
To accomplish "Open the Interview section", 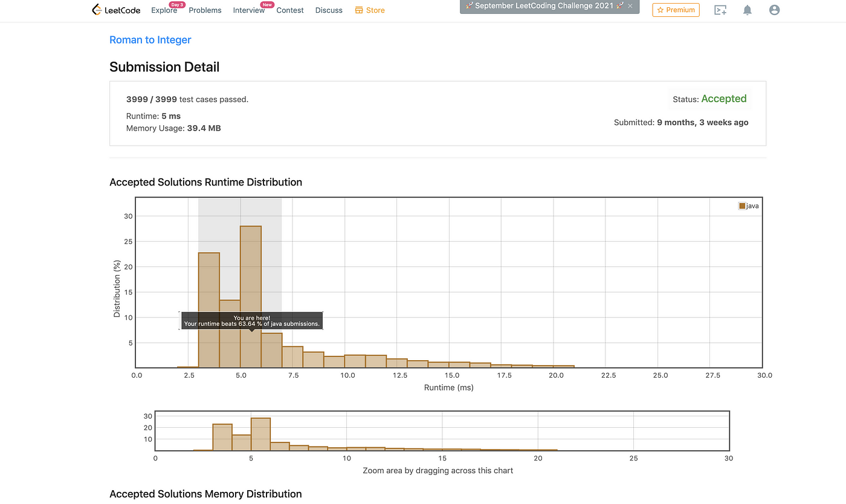I will click(248, 10).
